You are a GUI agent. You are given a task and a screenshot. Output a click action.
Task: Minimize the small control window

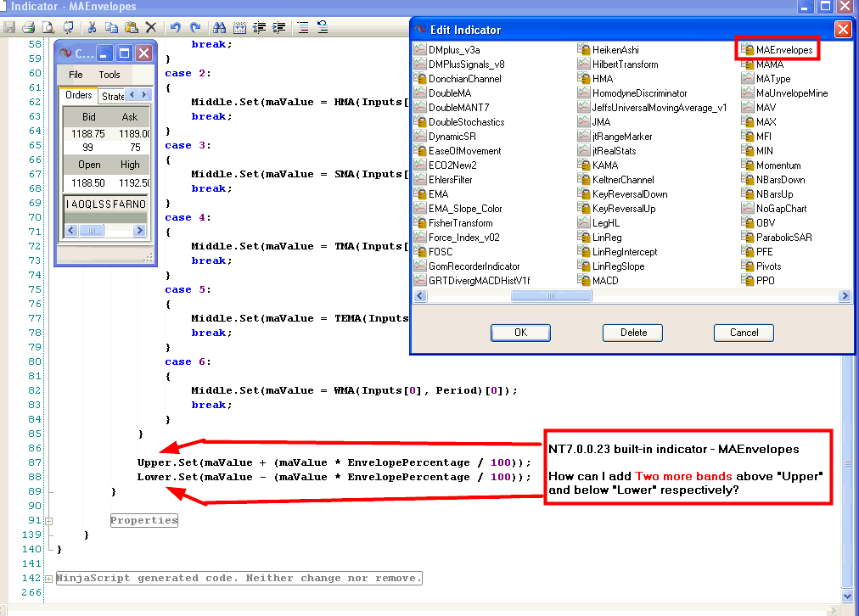pos(104,53)
